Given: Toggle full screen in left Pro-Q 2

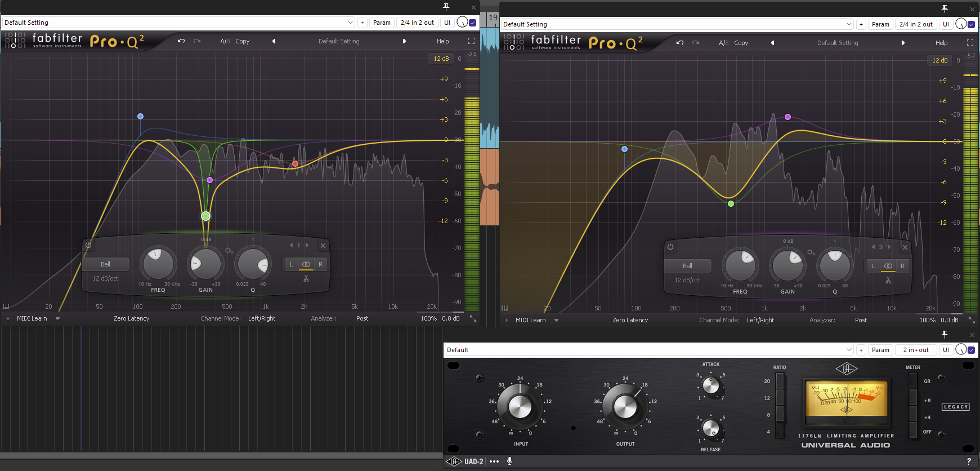Looking at the screenshot, I should click(x=471, y=41).
